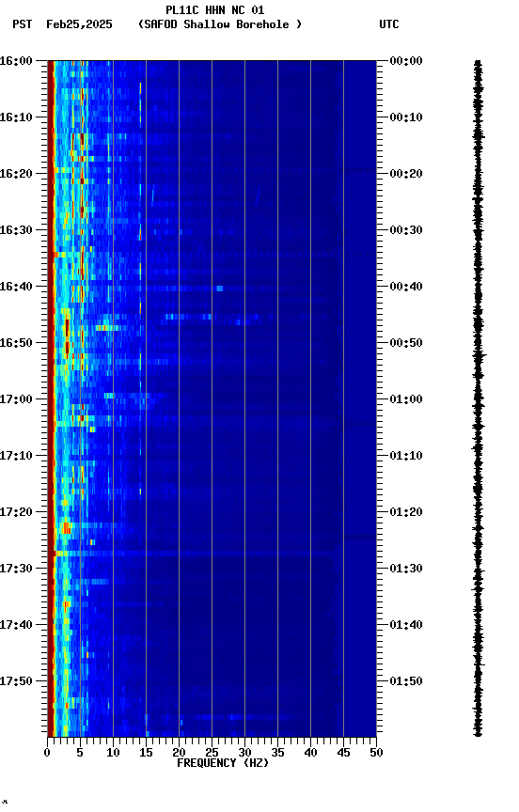This screenshot has width=519, height=812.
Task: Click the seismogram waveform trace at right
Action: pos(478,398)
